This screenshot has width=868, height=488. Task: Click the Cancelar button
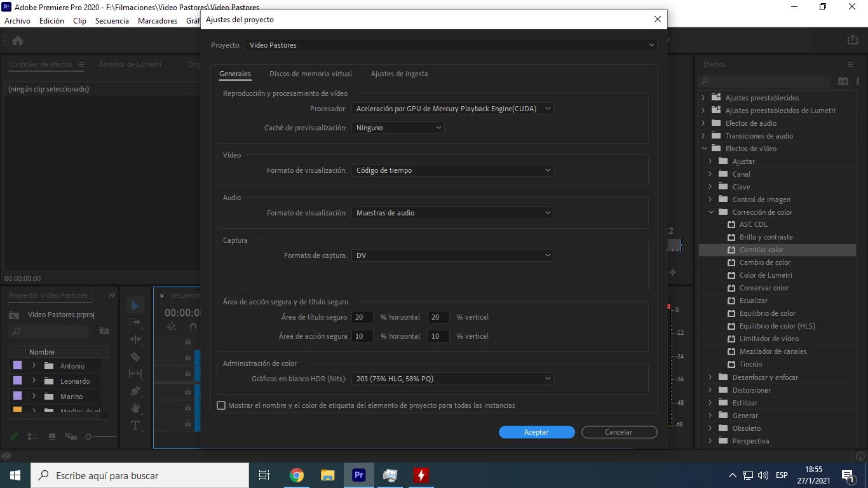point(620,432)
